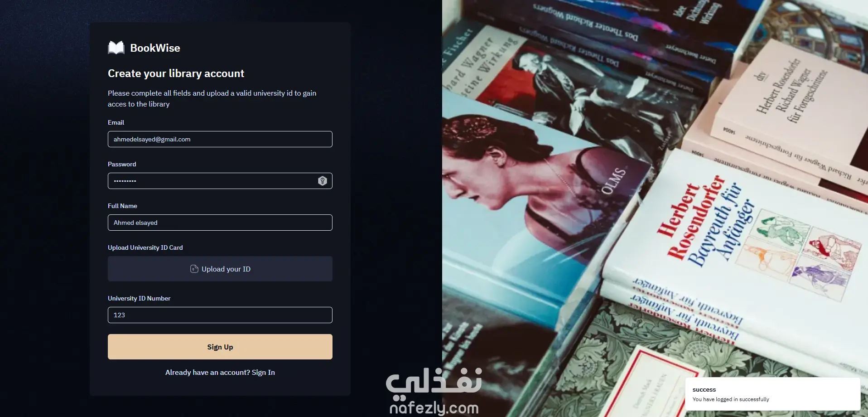The height and width of the screenshot is (417, 868).
Task: Click the Email field label
Action: tap(116, 122)
